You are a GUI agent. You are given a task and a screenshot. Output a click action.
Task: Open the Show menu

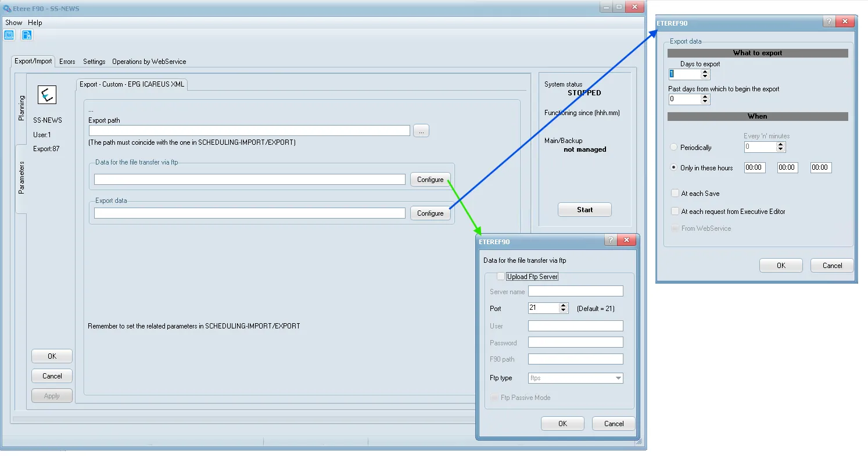[x=13, y=23]
